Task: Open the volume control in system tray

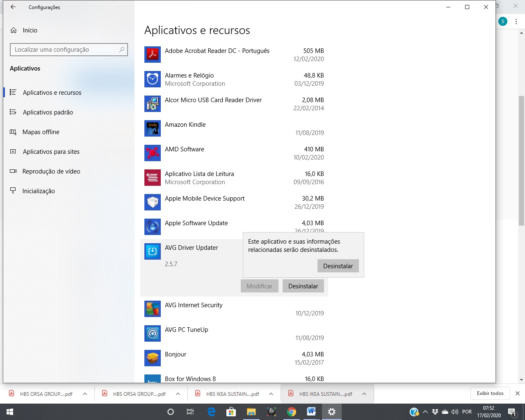Action: [455, 412]
